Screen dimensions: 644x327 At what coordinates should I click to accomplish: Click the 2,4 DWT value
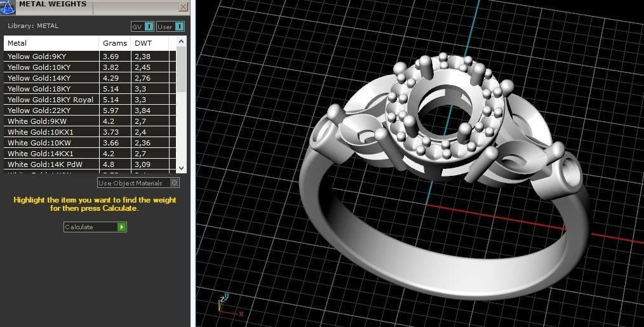coord(140,132)
